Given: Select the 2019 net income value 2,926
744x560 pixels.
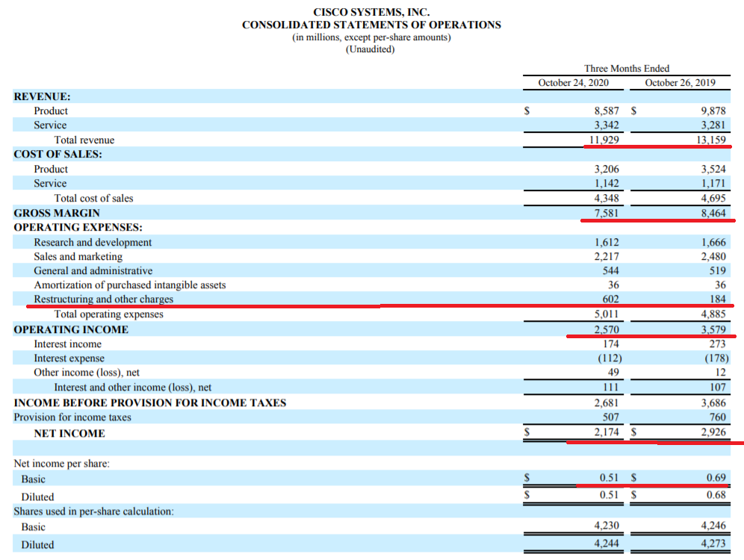Looking at the screenshot, I should [711, 432].
